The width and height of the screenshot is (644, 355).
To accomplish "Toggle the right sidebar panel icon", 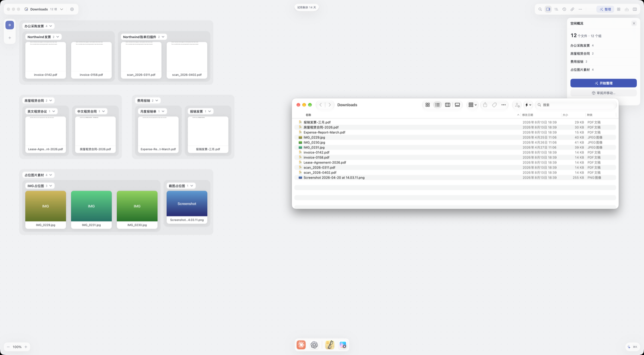I will [548, 9].
